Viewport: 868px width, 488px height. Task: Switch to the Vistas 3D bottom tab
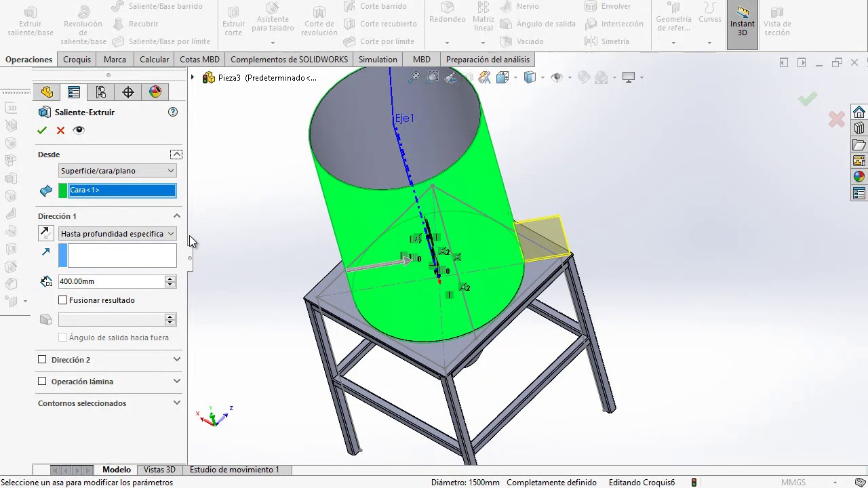tap(159, 470)
